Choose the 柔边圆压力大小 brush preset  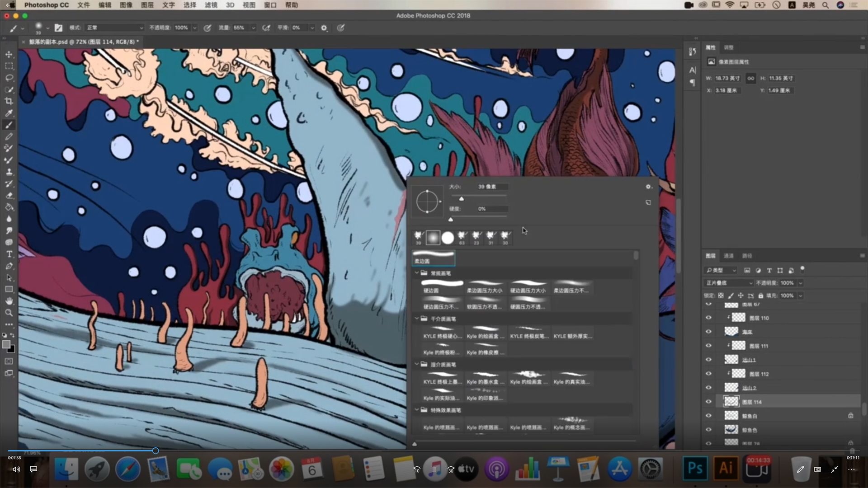pos(485,286)
